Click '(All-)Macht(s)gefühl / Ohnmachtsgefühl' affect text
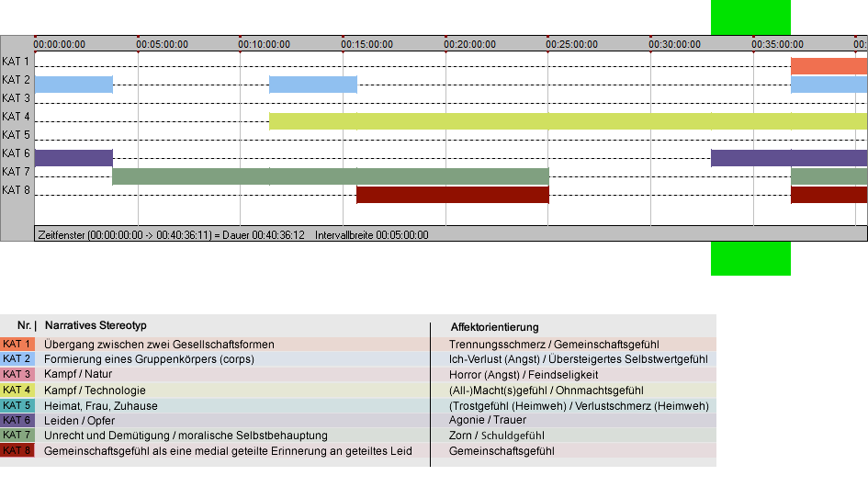The width and height of the screenshot is (868, 487). click(x=547, y=390)
